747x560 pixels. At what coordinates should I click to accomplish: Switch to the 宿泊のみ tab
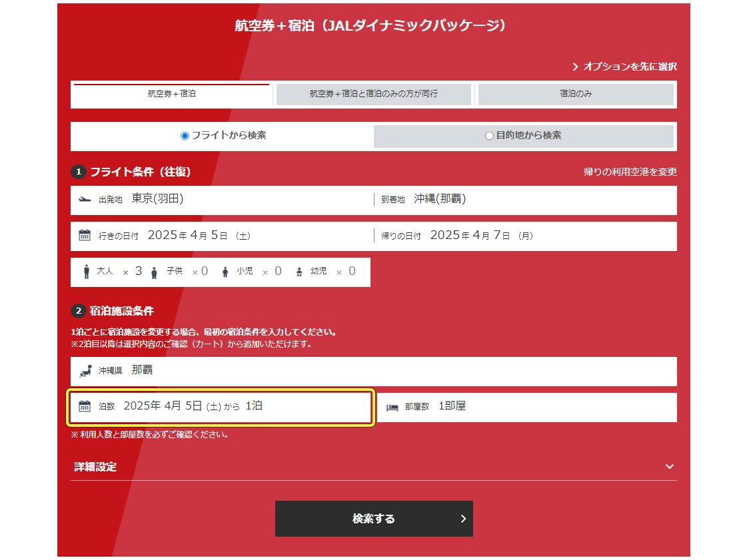(576, 95)
